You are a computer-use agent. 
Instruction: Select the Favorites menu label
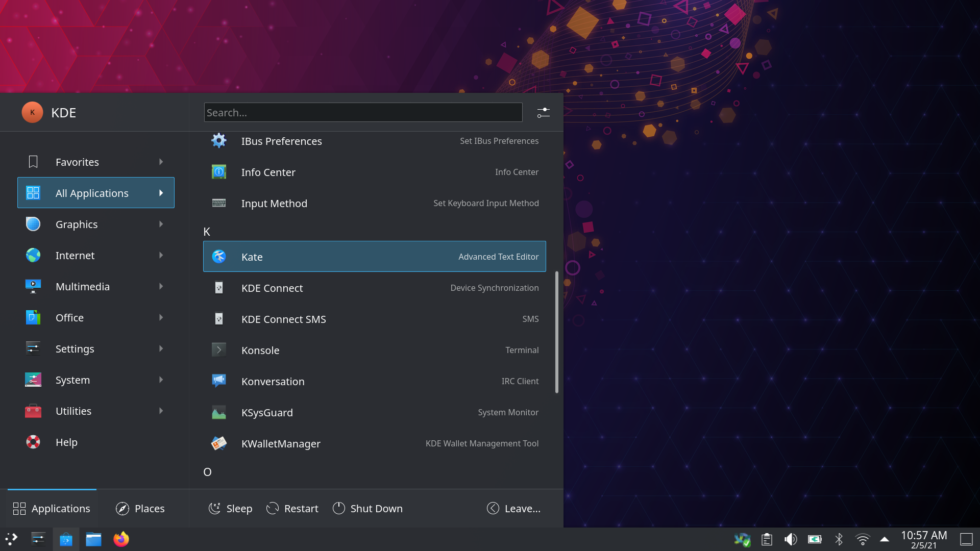tap(77, 162)
